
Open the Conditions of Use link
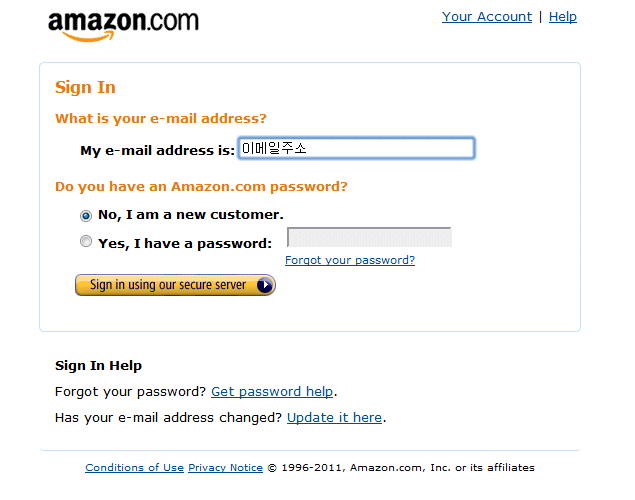[x=134, y=468]
